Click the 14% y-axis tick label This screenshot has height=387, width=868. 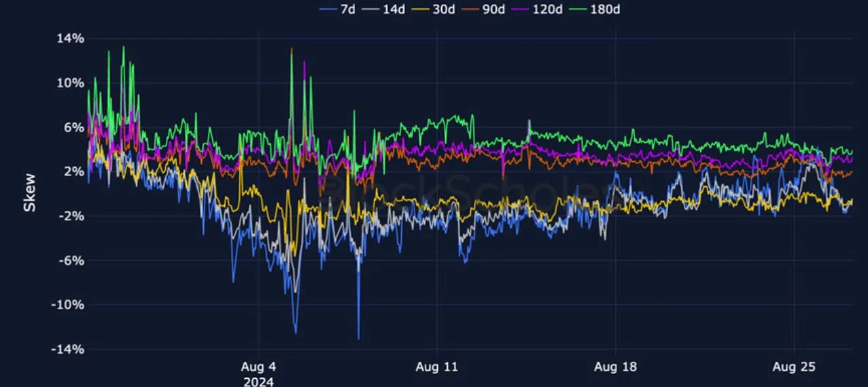[71, 39]
